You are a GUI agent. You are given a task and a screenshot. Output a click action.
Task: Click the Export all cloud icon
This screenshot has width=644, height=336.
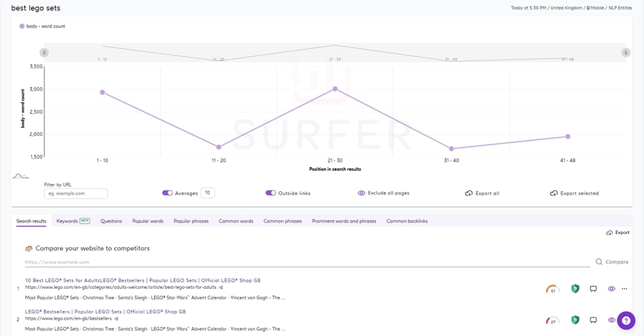(469, 193)
